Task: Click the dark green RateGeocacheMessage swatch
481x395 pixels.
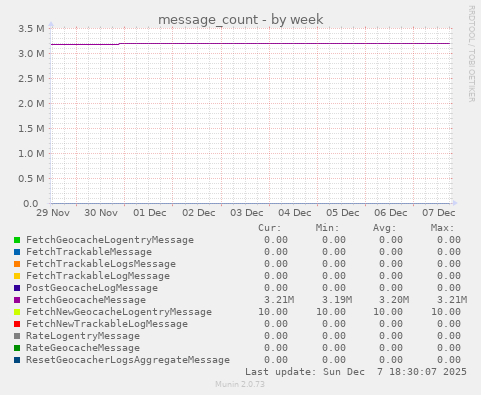Action: coord(17,348)
